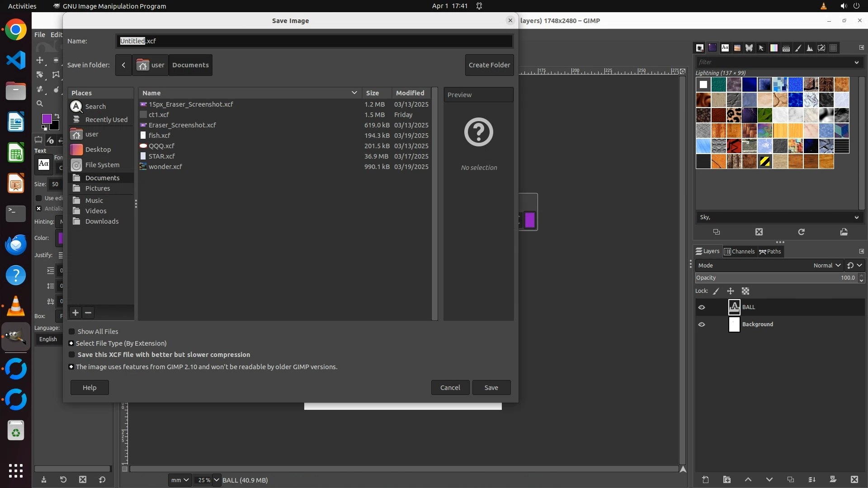Create a new layer with the bottom icon
868x488 pixels.
tap(705, 479)
